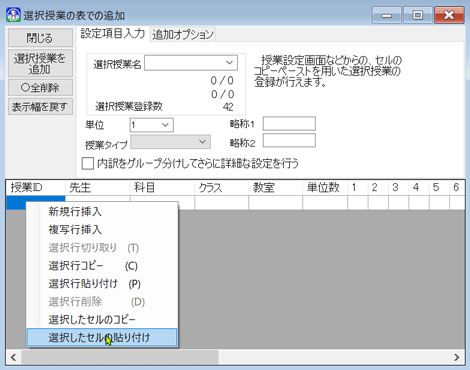Click the 単位数 column header
Viewport: 470px width, 370px height.
pos(325,188)
